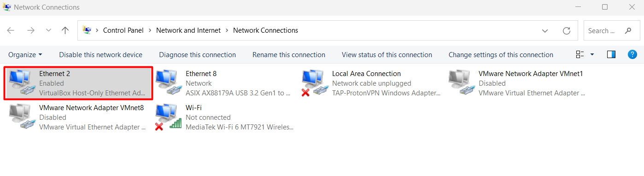Expand the address bar history dropdown
This screenshot has width=644, height=176.
point(545,30)
